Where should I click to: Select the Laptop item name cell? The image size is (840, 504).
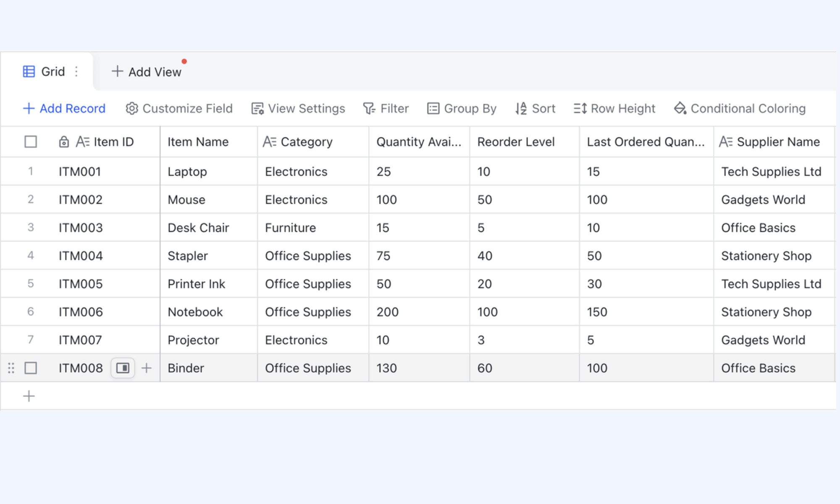pos(209,171)
